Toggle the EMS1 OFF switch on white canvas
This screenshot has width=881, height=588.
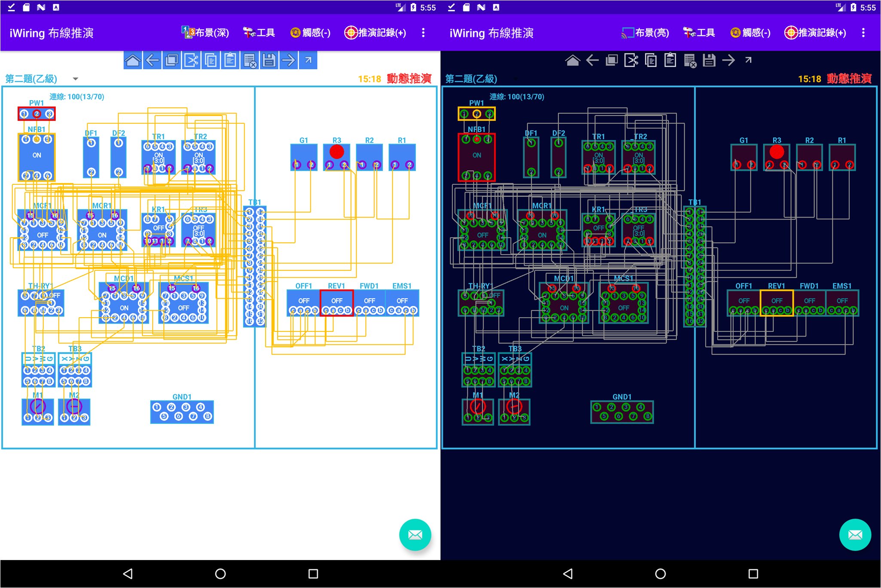pyautogui.click(x=402, y=300)
